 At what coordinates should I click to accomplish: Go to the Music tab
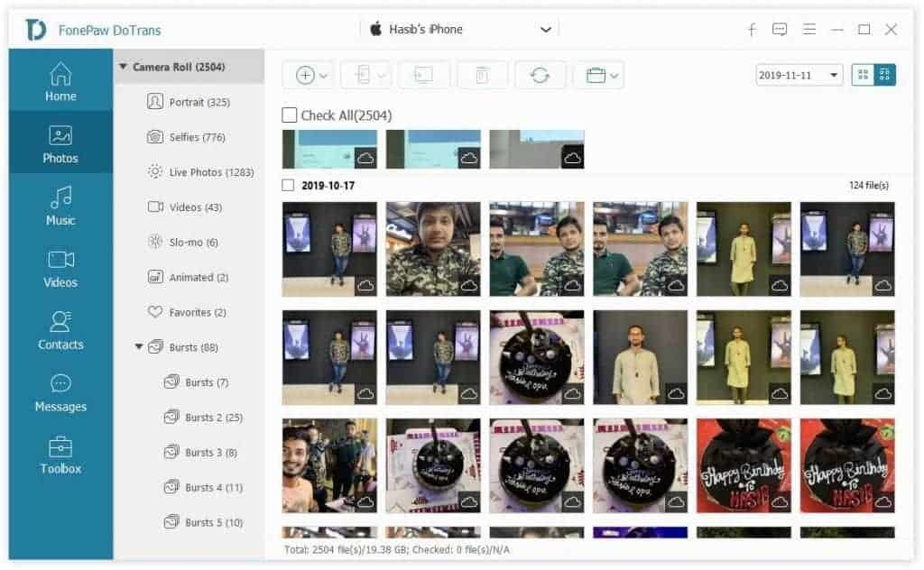[x=60, y=207]
